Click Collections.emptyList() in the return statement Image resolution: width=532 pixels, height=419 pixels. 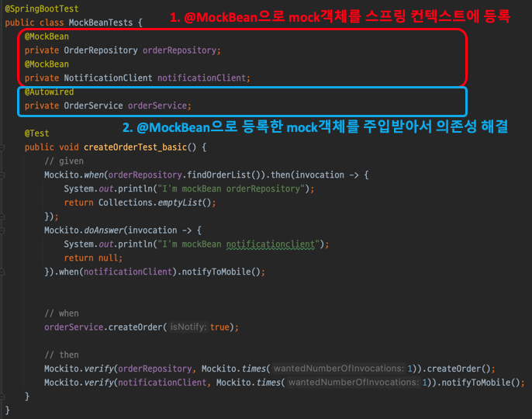tap(155, 203)
